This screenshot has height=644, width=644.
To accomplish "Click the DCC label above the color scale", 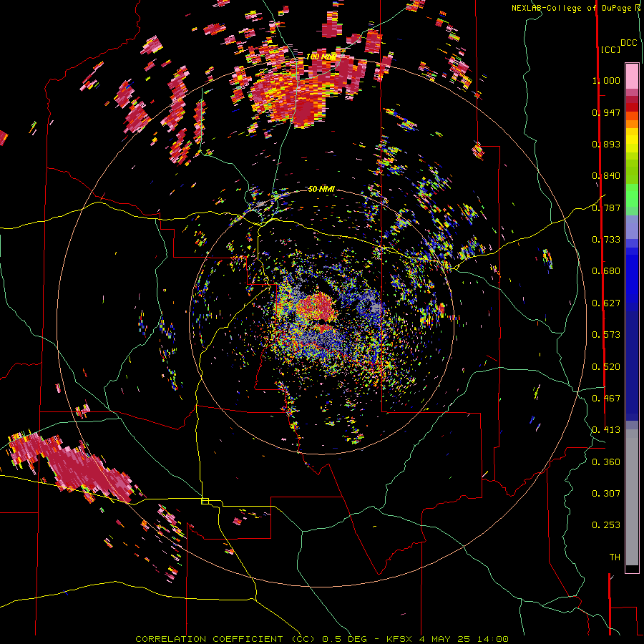I will point(629,43).
